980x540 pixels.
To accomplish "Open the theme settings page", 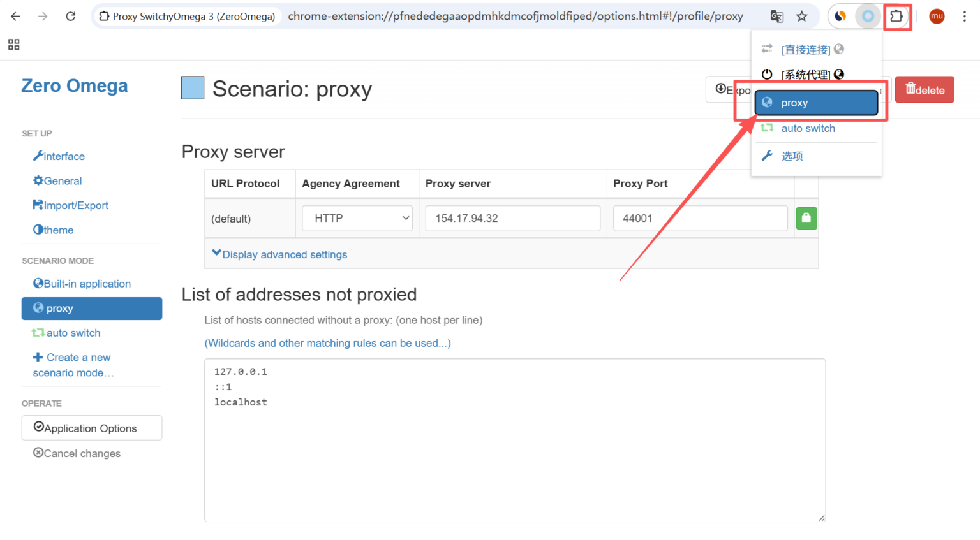I will coord(53,230).
